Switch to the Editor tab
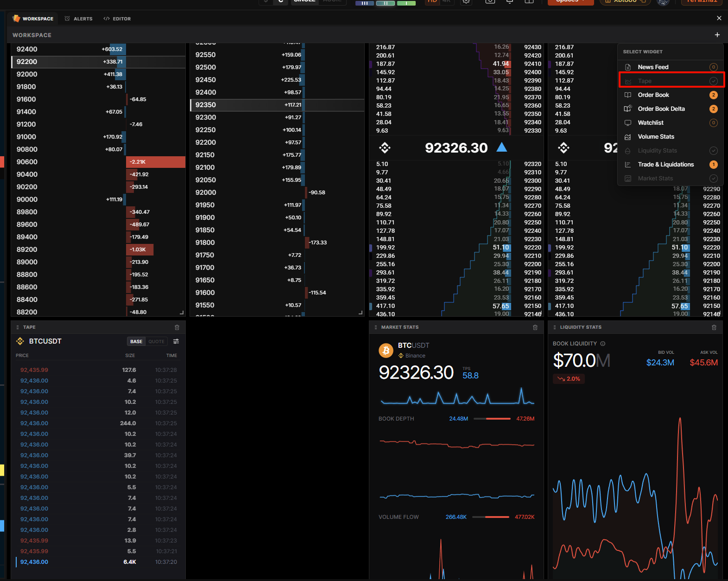This screenshot has width=728, height=581. (117, 19)
